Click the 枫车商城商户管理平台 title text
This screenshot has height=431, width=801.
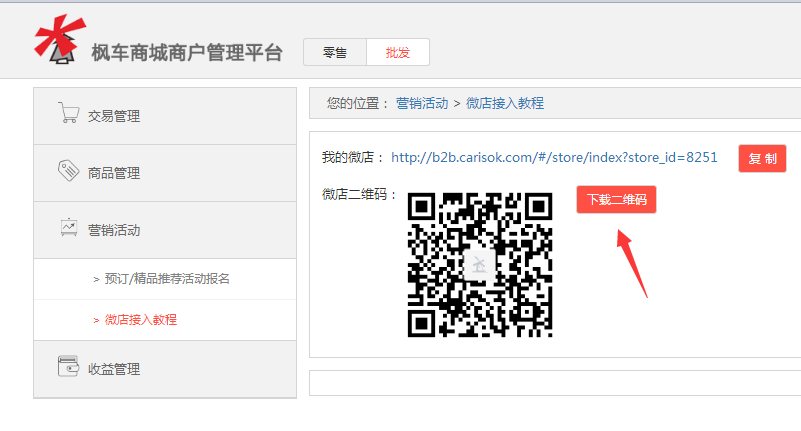pyautogui.click(x=187, y=53)
